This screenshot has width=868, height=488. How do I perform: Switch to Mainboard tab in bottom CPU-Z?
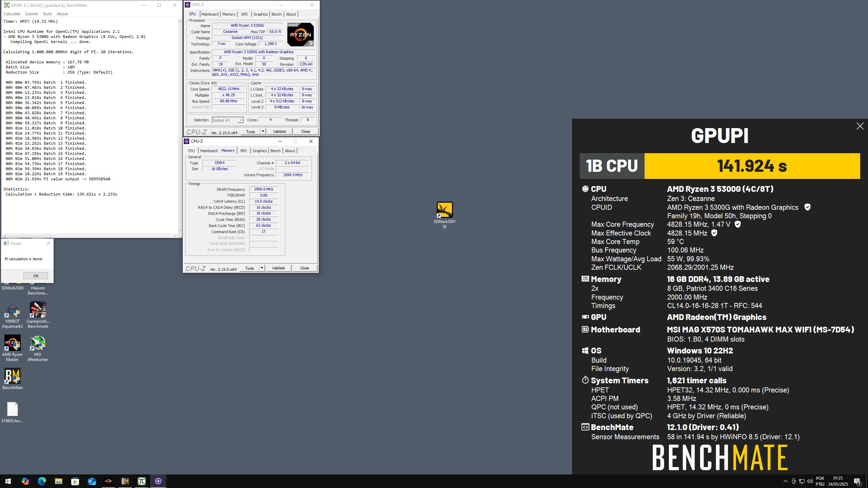[x=209, y=151]
